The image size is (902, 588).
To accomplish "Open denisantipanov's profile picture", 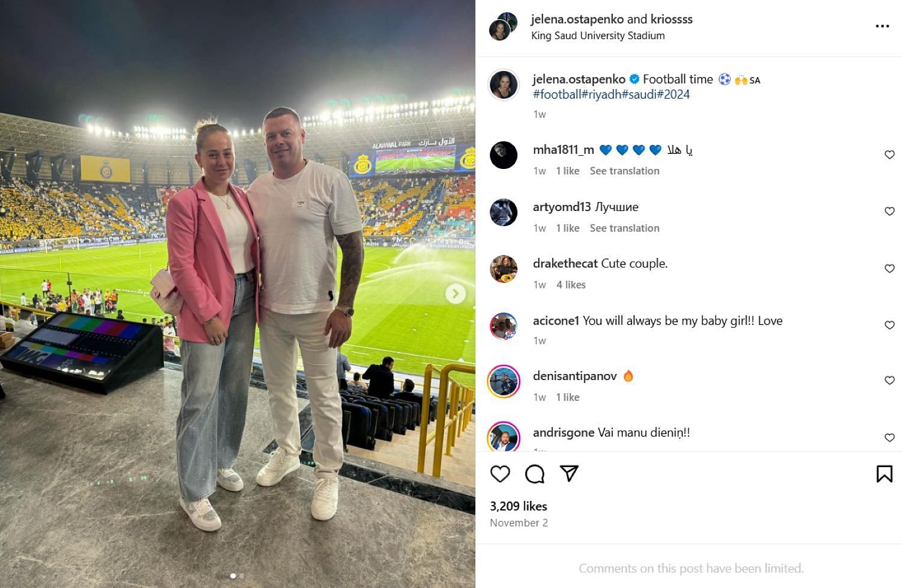I will click(503, 381).
